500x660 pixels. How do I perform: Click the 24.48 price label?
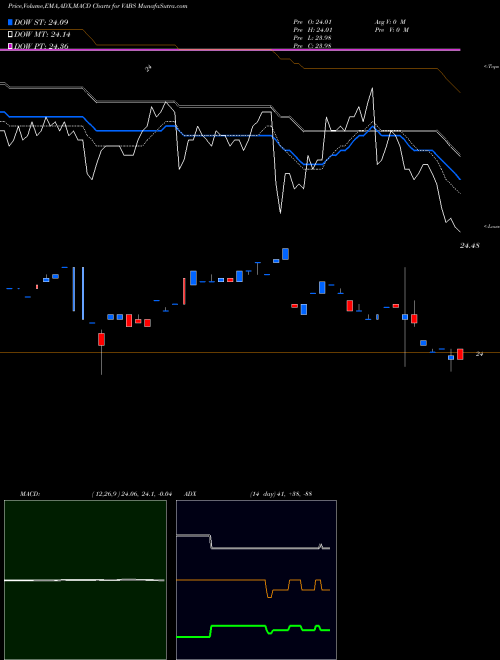470,245
